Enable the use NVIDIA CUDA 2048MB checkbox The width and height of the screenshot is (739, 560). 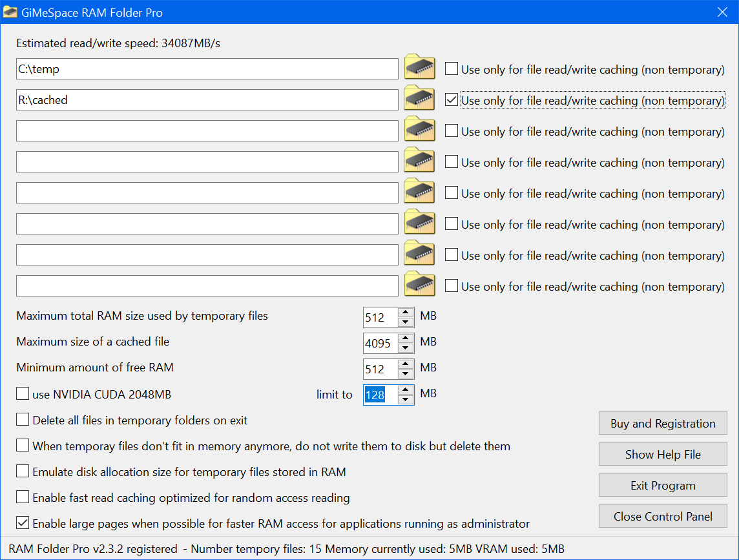(23, 394)
